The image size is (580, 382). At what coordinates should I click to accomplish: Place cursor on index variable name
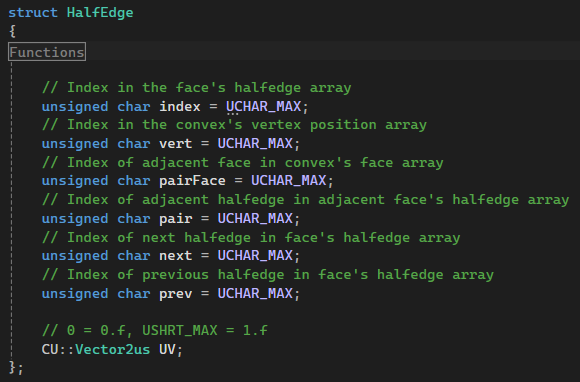coord(180,107)
